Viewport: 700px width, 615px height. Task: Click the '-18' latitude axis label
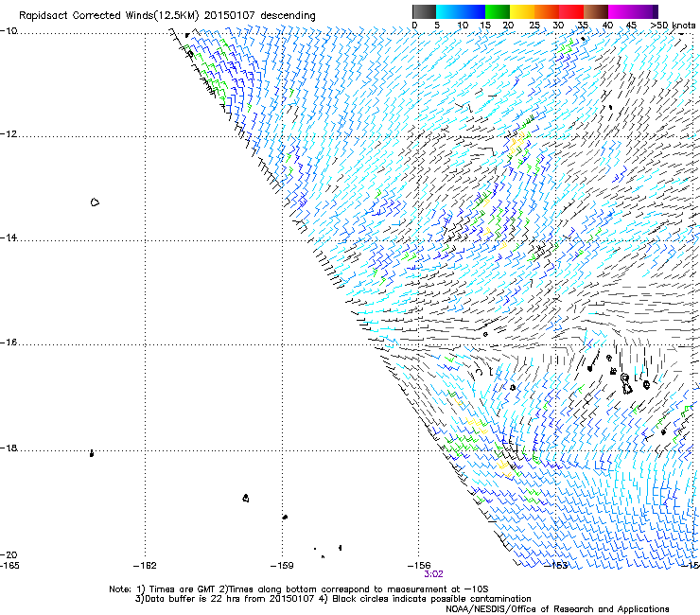(x=9, y=448)
